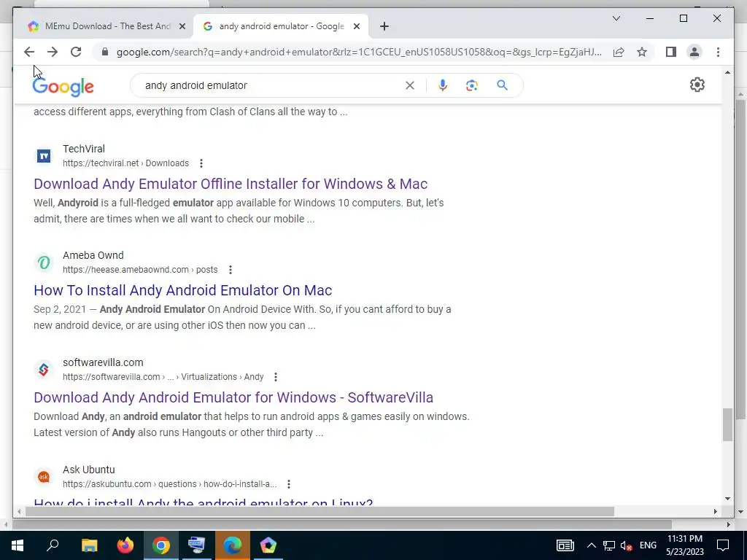Viewport: 747px width, 560px height.
Task: Open Download Andy Emulator Offline Installer link
Action: (x=231, y=184)
